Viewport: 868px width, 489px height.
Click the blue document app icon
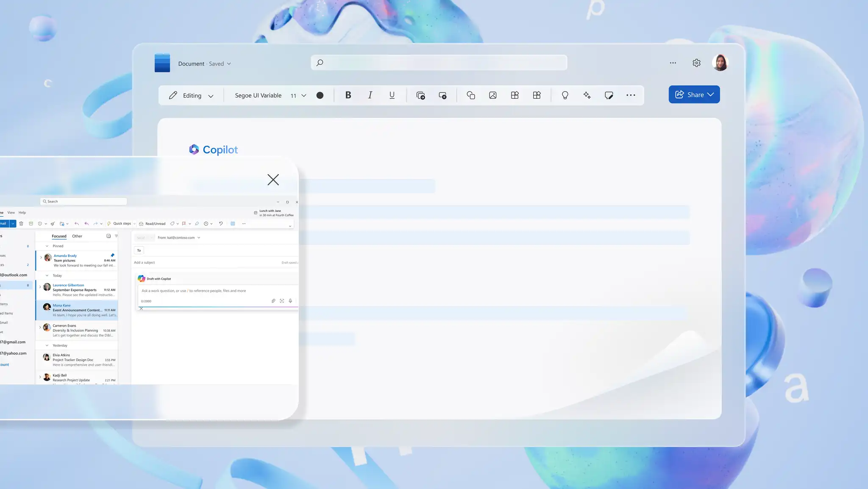tap(162, 63)
